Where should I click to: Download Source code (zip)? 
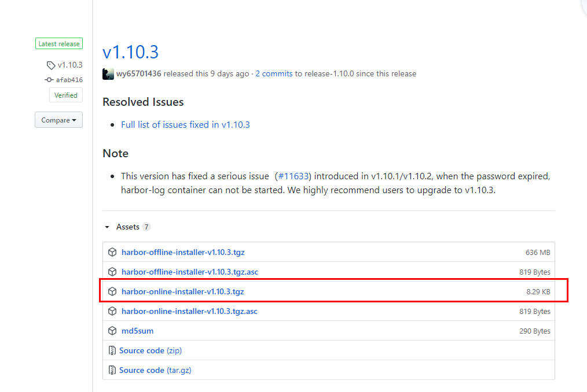[151, 350]
